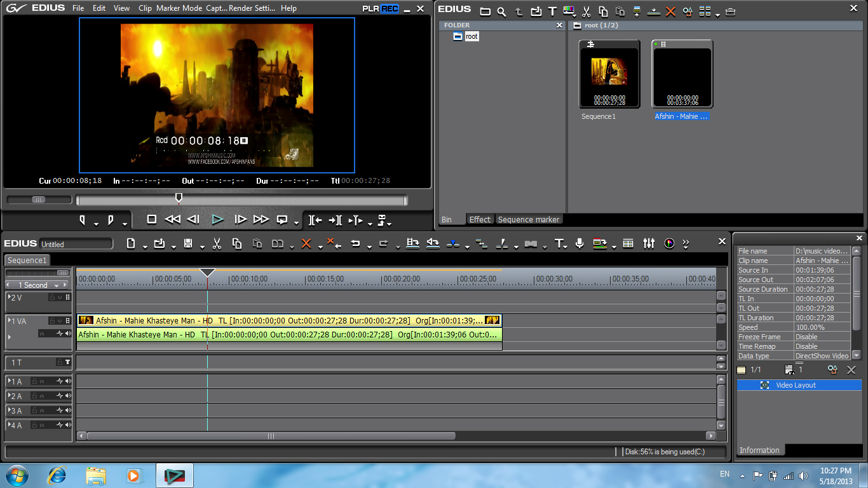The image size is (868, 488).
Task: Click the Create Title (T) timeline icon
Action: click(x=559, y=243)
